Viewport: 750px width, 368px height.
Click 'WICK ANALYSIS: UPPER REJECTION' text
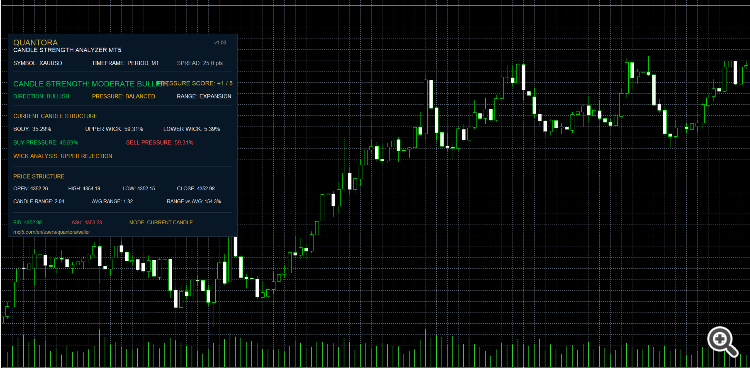pyautogui.click(x=62, y=156)
